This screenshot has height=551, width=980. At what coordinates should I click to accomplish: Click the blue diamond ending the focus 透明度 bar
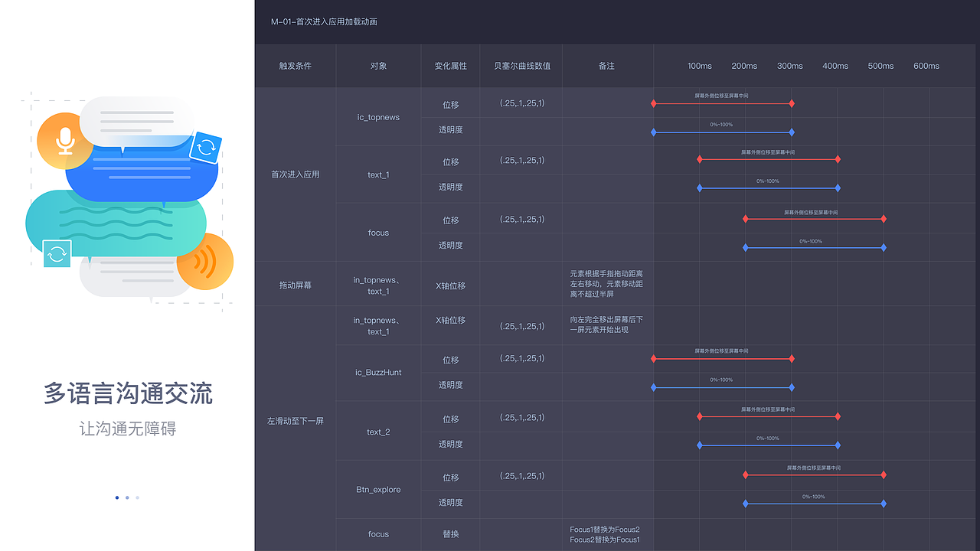(884, 247)
